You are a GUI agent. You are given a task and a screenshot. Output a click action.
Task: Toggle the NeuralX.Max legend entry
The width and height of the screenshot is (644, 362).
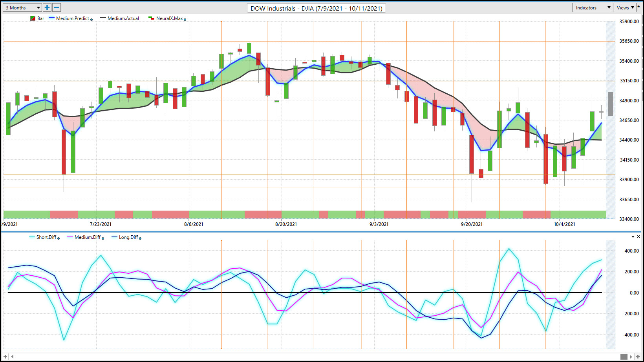point(166,18)
